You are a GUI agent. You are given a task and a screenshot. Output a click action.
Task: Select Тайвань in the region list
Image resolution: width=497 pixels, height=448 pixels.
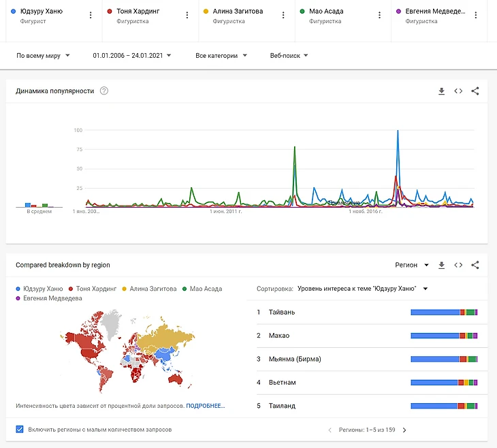pos(282,313)
